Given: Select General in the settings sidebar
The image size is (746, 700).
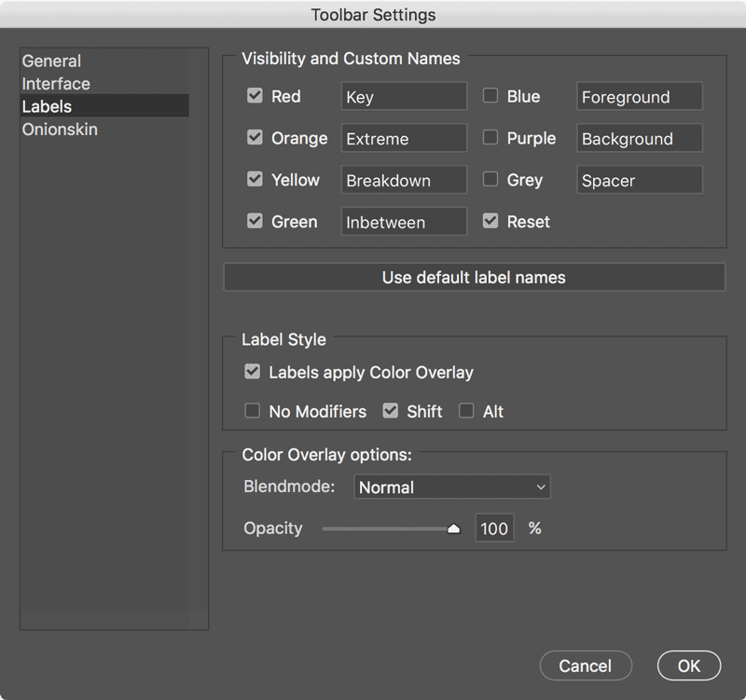Looking at the screenshot, I should coord(51,61).
